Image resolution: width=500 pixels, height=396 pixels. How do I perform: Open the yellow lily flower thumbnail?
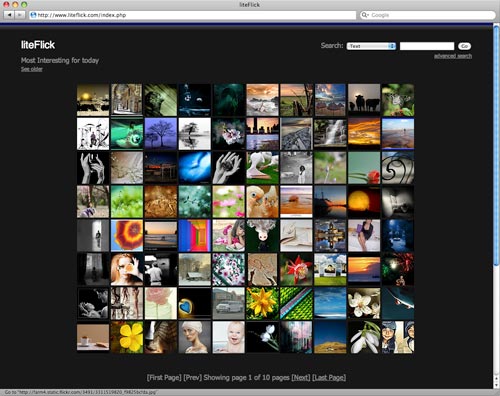[x=262, y=304]
